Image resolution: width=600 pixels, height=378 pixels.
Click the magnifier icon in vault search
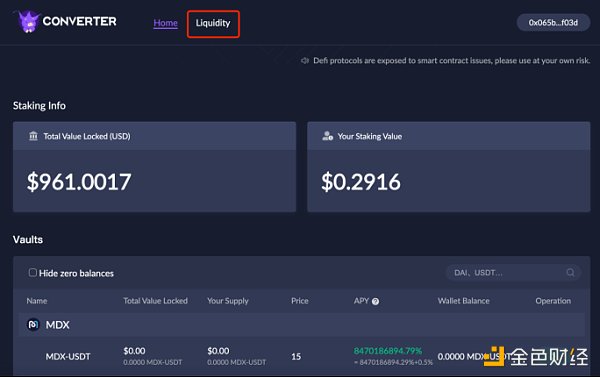(x=570, y=272)
